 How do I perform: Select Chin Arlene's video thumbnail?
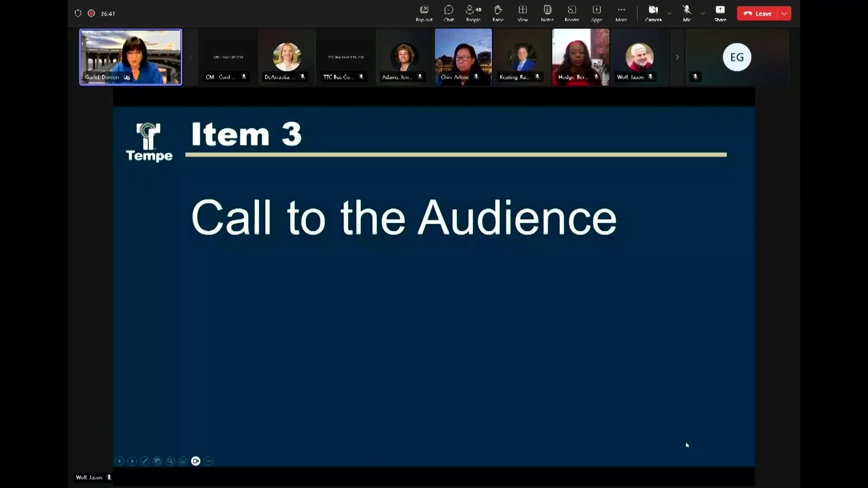coord(463,56)
